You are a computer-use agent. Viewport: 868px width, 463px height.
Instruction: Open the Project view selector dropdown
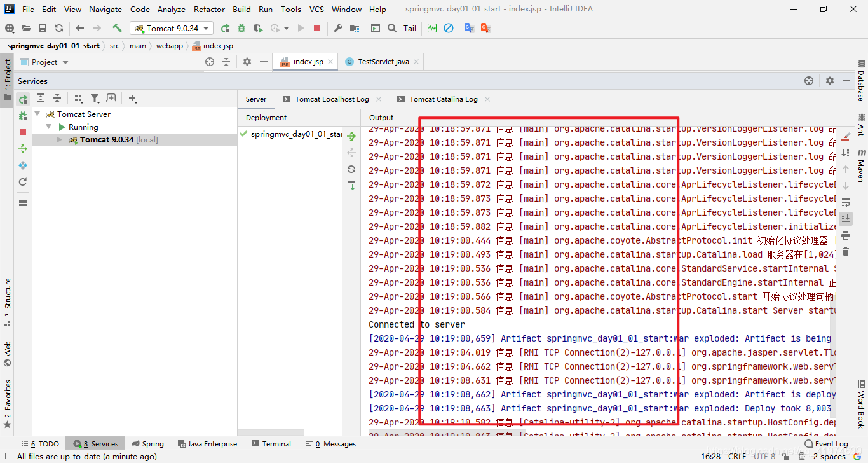44,62
